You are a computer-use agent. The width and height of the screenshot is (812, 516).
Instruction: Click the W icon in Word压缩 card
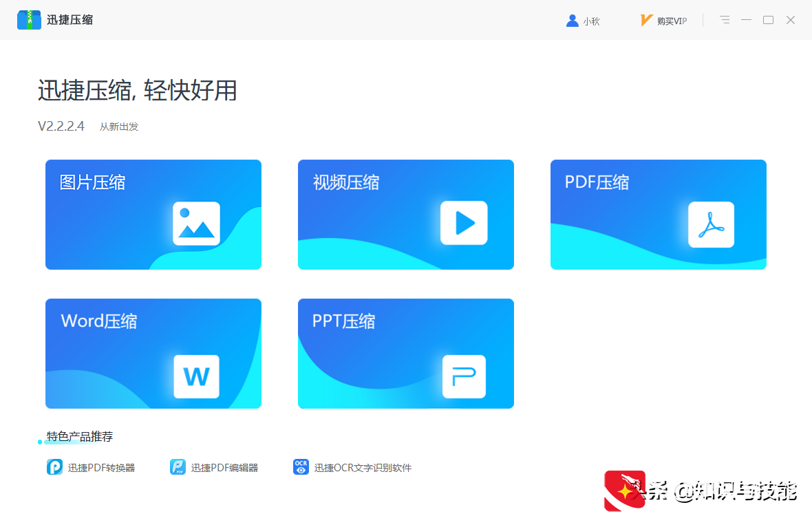(x=196, y=376)
